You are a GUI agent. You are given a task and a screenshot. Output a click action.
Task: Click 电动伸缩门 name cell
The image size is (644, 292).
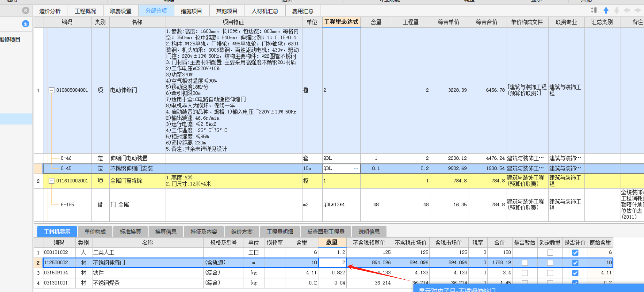point(137,90)
